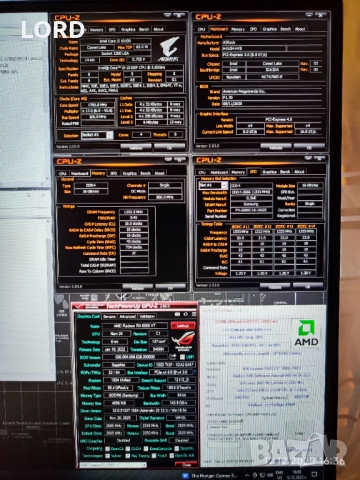The height and width of the screenshot is (480, 360).
Task: Click the Manufacturer value in Mainboard window
Action: click(272, 42)
